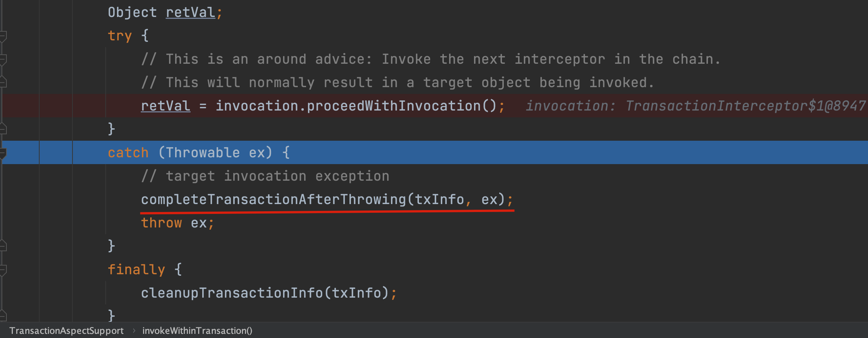Click the Throwable type in catch clause

203,153
